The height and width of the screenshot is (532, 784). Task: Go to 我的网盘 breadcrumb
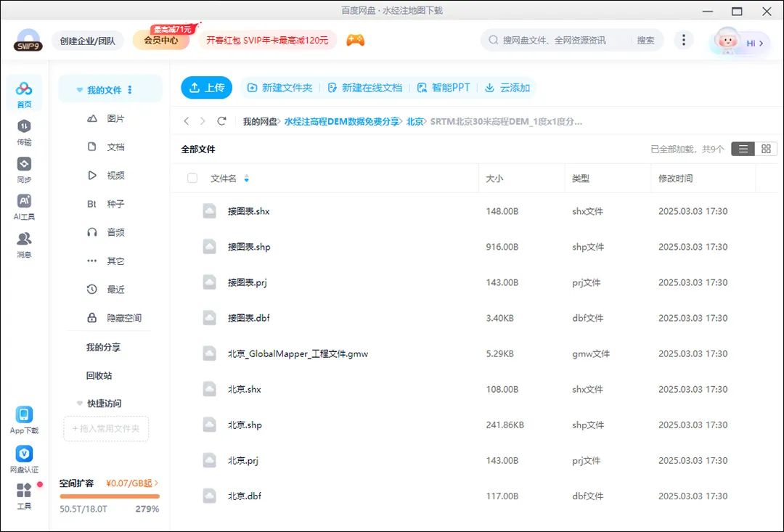point(260,121)
